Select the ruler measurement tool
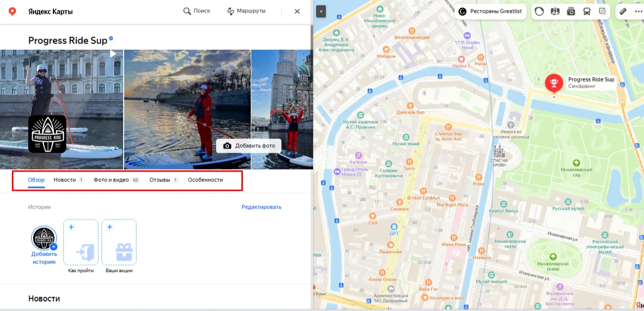 [x=623, y=11]
